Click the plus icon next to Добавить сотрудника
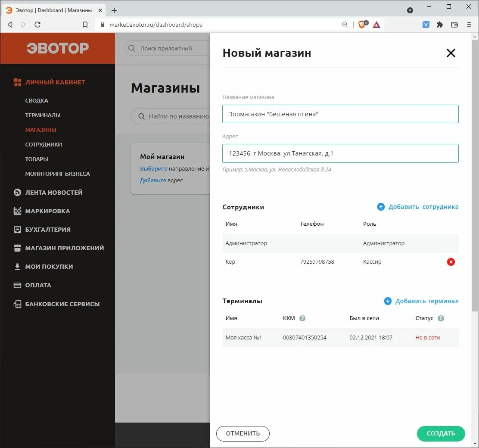Image resolution: width=479 pixels, height=448 pixels. (381, 207)
